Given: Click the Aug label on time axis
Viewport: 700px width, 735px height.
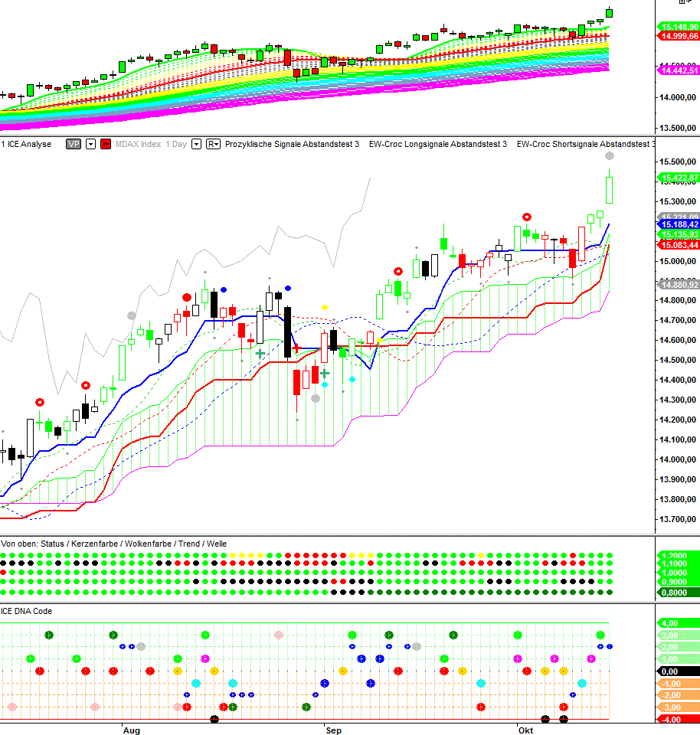Looking at the screenshot, I should [131, 730].
